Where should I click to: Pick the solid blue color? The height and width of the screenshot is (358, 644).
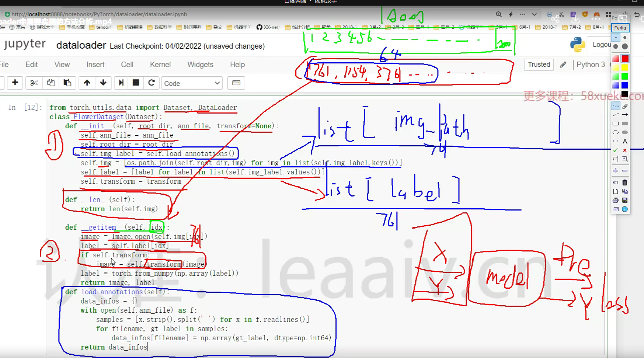click(625, 85)
